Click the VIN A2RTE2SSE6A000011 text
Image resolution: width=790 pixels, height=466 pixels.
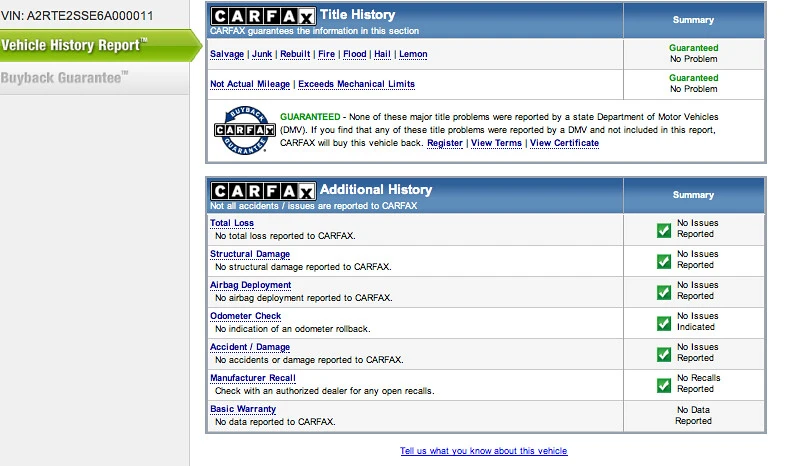(x=77, y=16)
